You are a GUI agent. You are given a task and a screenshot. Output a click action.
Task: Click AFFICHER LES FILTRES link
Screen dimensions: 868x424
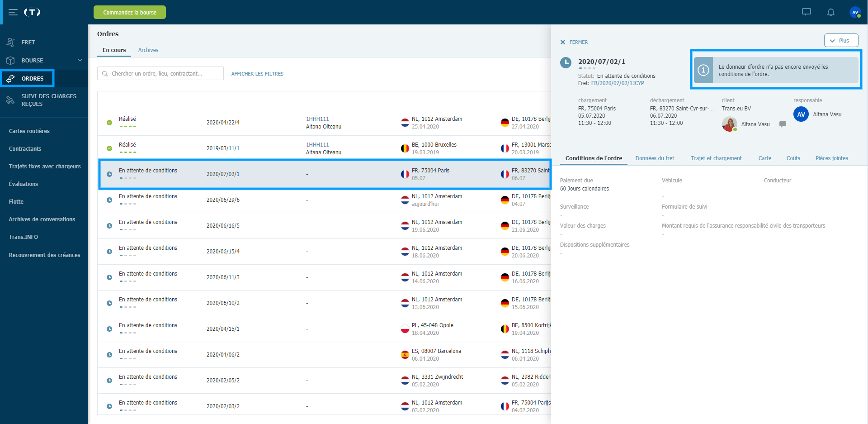coord(257,74)
